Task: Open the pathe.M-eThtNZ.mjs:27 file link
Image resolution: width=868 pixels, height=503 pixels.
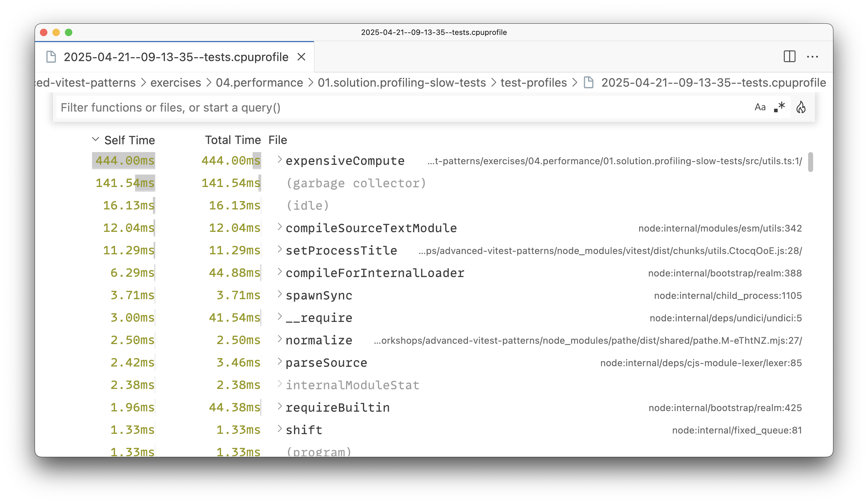Action: click(588, 341)
